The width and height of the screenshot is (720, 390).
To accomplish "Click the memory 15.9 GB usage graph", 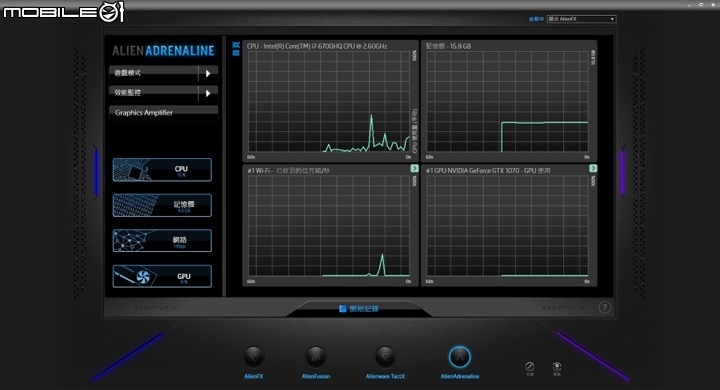I will (507, 102).
